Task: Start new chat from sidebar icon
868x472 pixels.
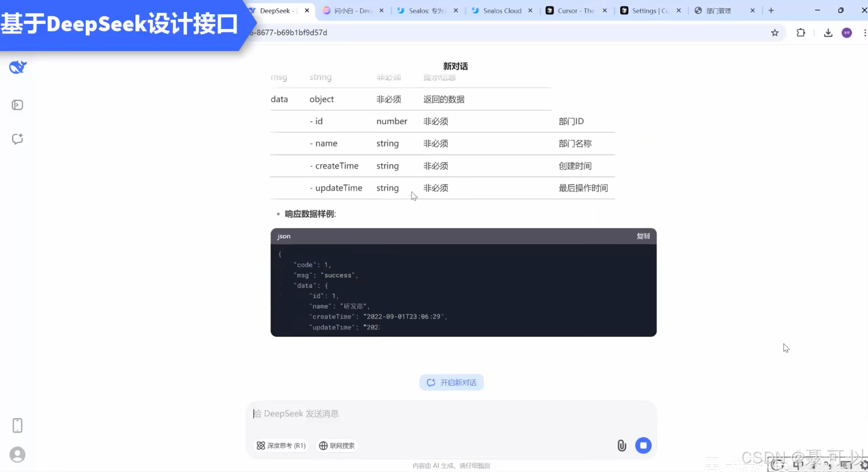Action: pos(17,139)
